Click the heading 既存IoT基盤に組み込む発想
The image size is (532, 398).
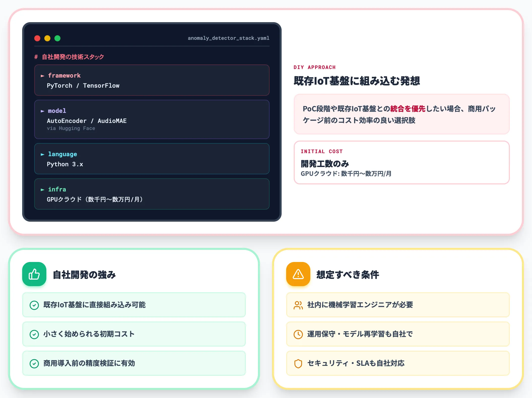tap(357, 81)
